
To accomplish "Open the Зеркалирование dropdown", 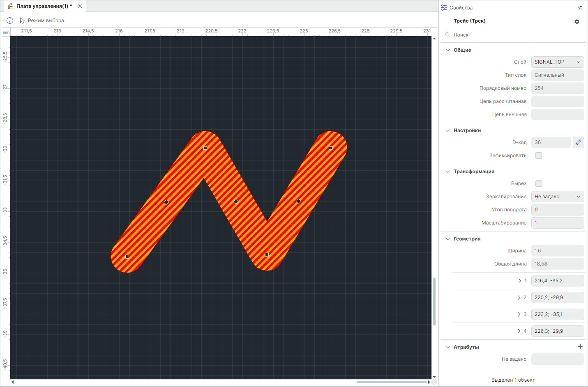I will (x=557, y=197).
